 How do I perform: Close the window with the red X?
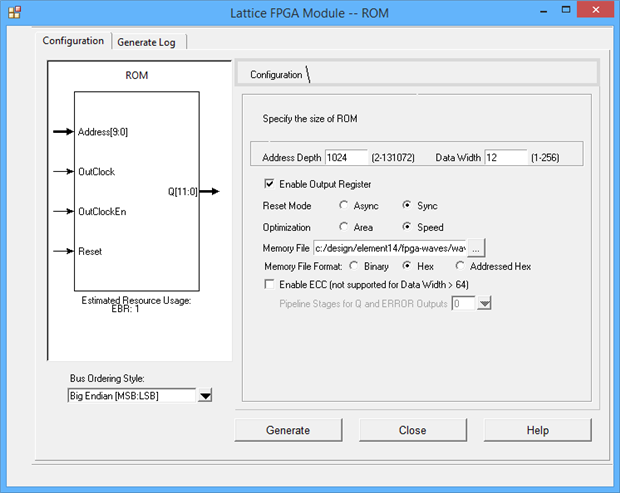(x=596, y=10)
